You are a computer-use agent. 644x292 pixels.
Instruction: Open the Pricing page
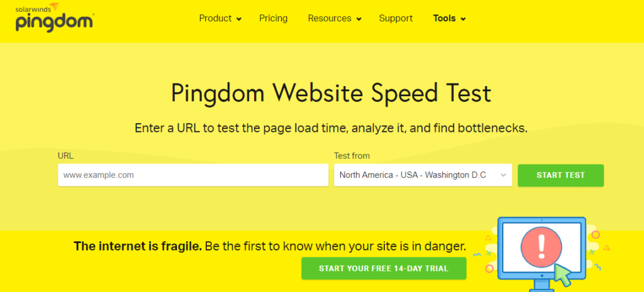pos(273,18)
